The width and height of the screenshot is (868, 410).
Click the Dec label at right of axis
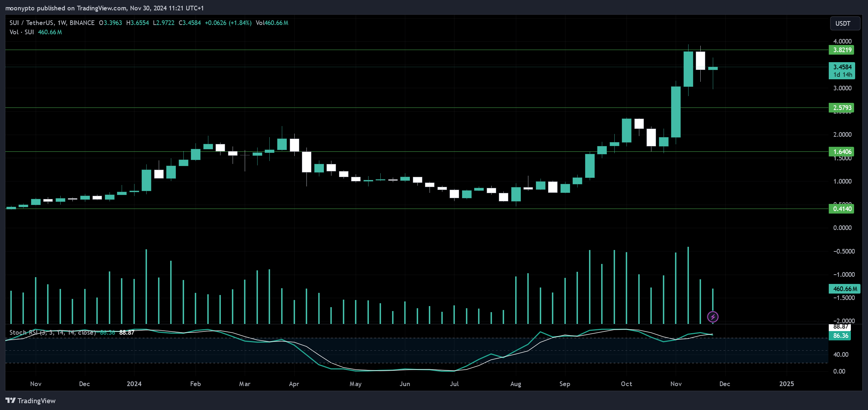[x=725, y=384]
